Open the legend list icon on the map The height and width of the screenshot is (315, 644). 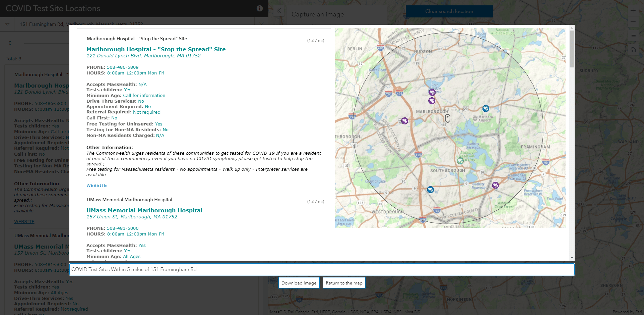click(x=633, y=36)
